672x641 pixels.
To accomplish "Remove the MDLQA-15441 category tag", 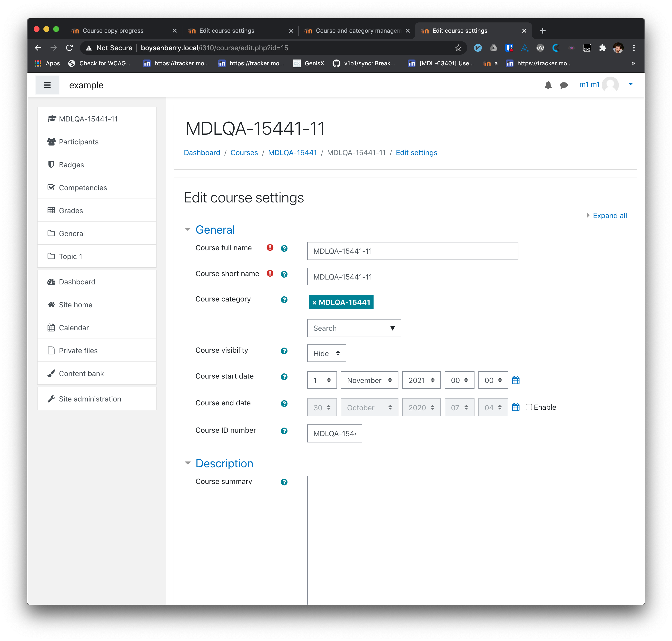I will click(x=341, y=302).
